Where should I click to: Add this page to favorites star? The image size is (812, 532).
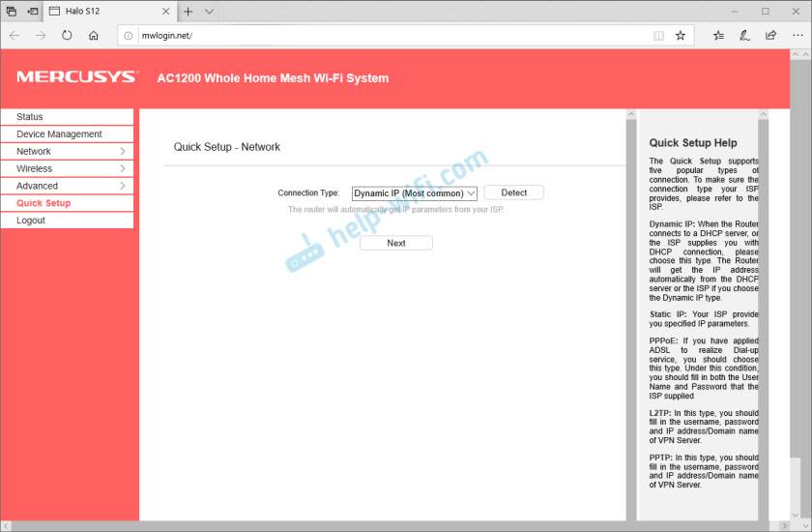pyautogui.click(x=681, y=35)
